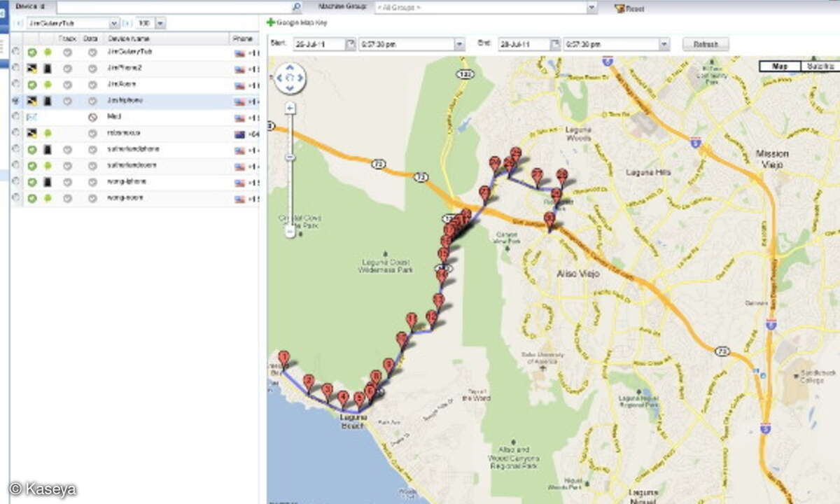
Task: Click the Refresh button
Action: click(x=706, y=44)
